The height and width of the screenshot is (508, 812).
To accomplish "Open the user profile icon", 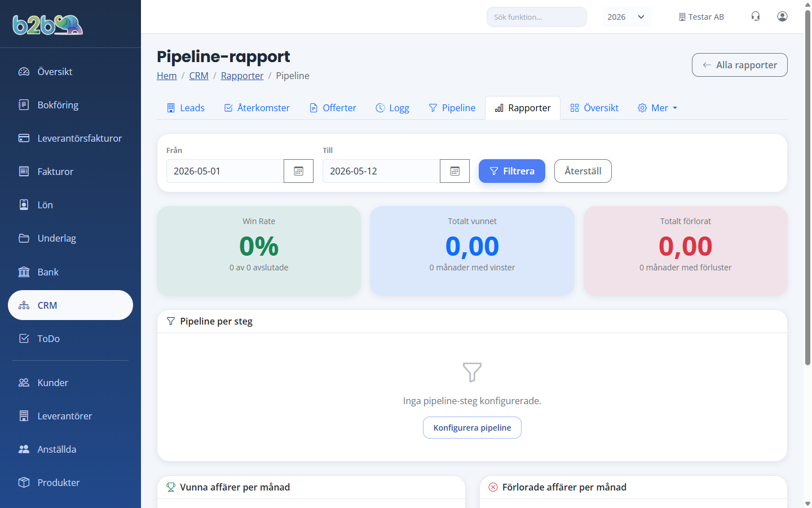I will click(x=782, y=16).
